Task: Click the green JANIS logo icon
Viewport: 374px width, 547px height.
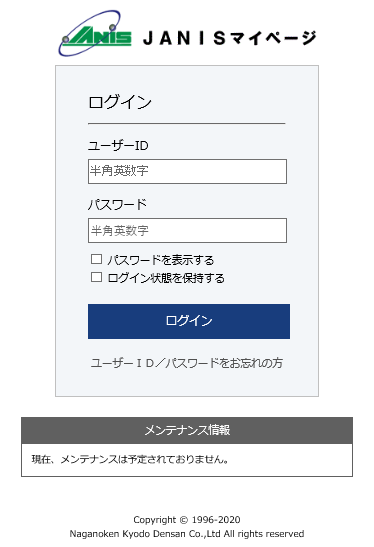Action: (95, 33)
